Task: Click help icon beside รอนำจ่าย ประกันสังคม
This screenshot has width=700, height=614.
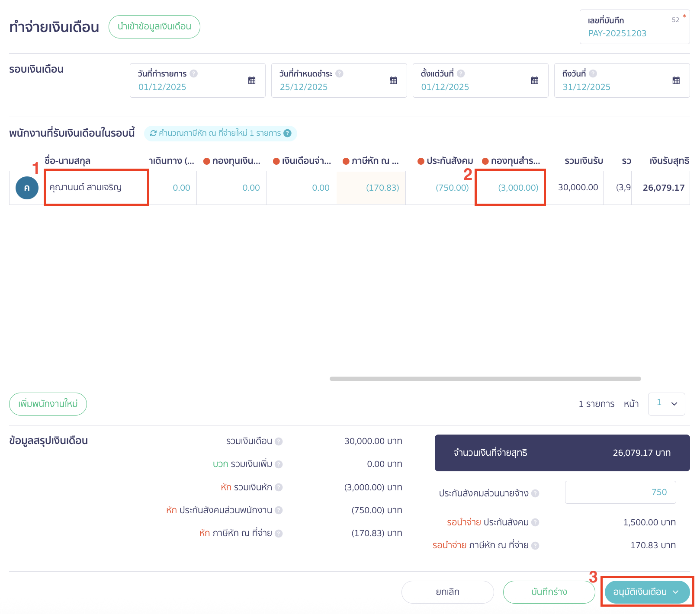Action: [x=535, y=522]
